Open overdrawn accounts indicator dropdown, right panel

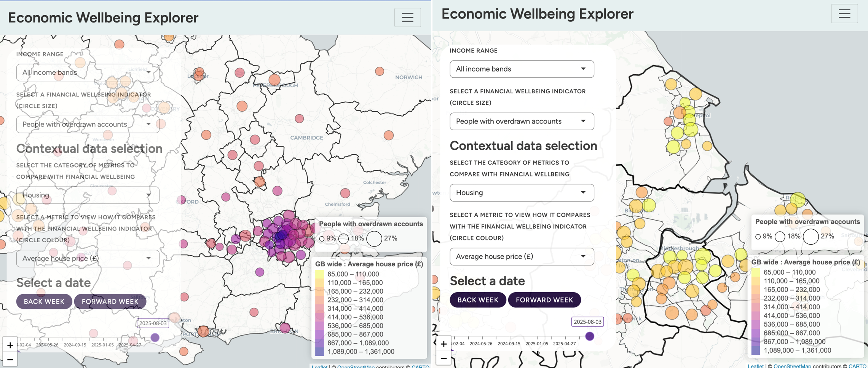click(522, 121)
